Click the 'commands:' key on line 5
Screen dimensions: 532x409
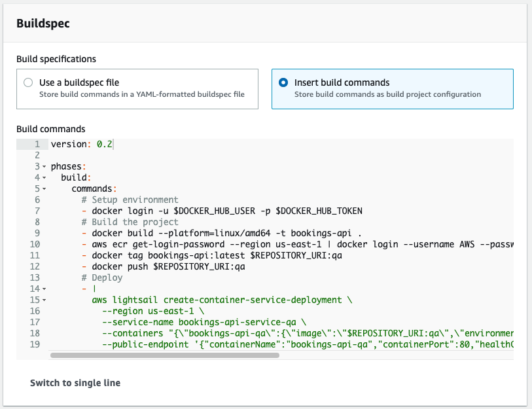coord(94,189)
